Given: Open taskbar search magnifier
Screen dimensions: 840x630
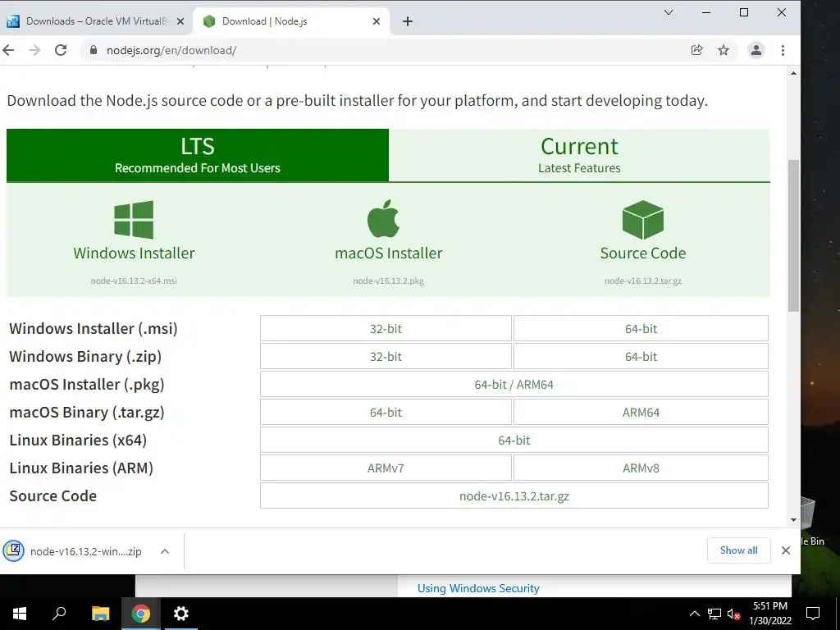Looking at the screenshot, I should [x=59, y=614].
